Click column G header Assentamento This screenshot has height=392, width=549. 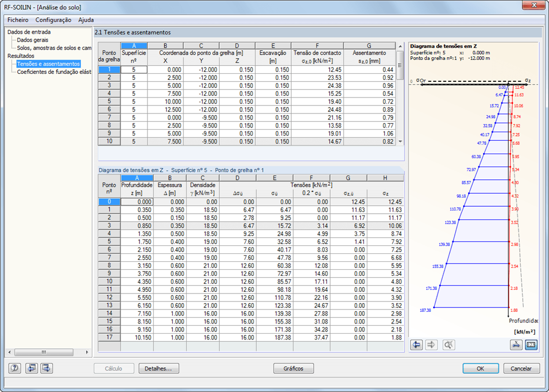(x=369, y=57)
